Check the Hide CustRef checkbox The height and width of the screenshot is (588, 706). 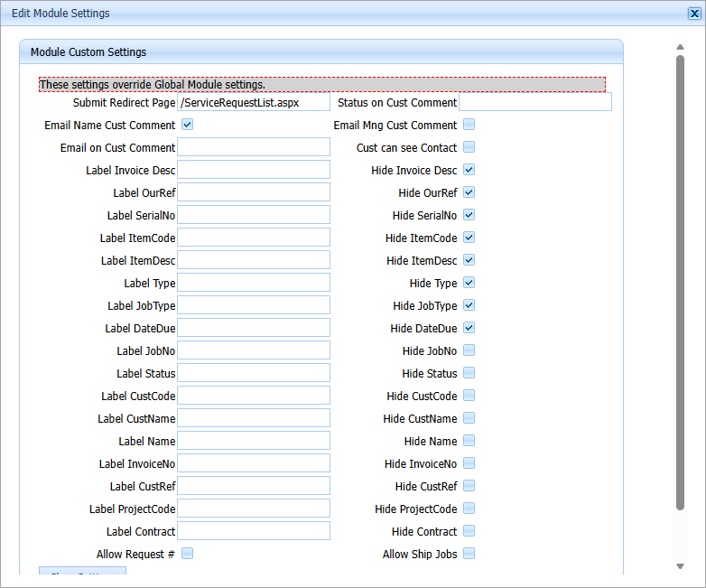pyautogui.click(x=469, y=485)
